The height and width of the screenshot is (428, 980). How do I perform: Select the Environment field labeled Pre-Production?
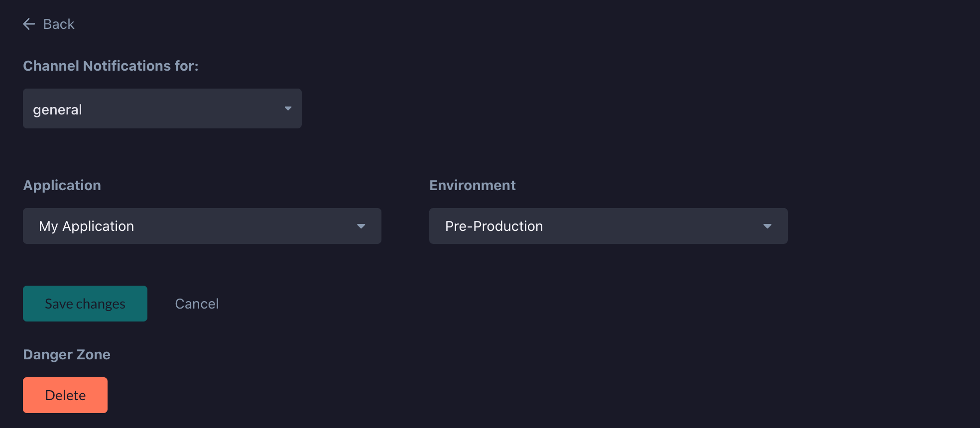coord(608,226)
